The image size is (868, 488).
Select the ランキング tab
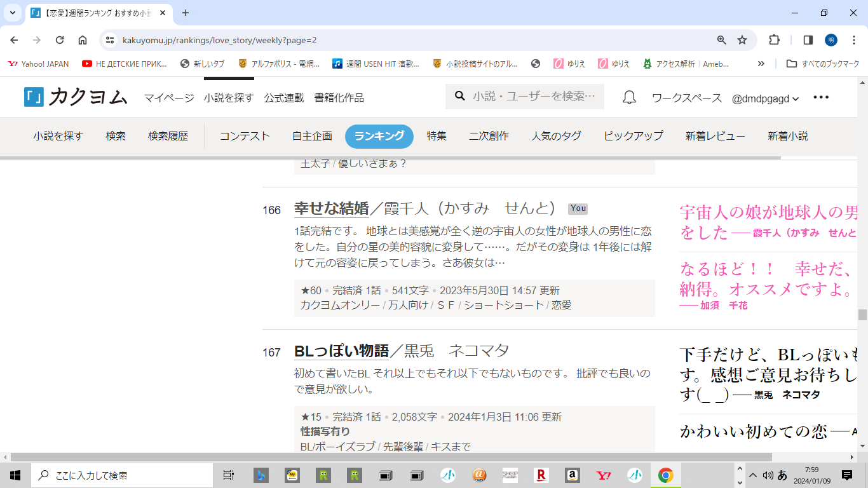point(379,136)
